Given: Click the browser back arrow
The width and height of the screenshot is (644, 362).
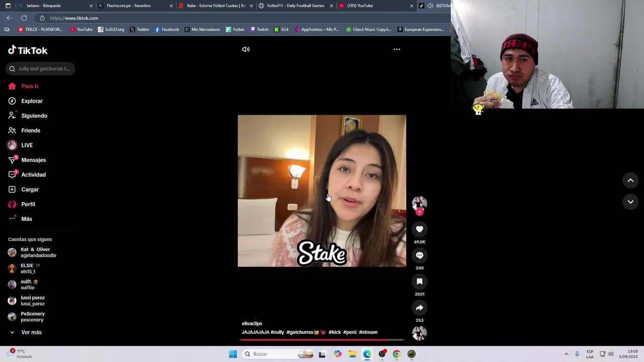Looking at the screenshot, I should pos(9,18).
